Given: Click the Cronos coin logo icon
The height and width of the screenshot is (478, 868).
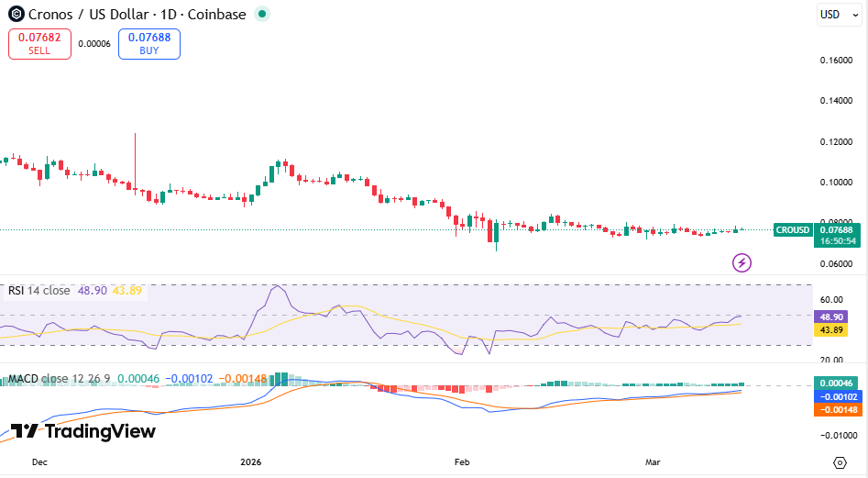Looking at the screenshot, I should [x=16, y=14].
